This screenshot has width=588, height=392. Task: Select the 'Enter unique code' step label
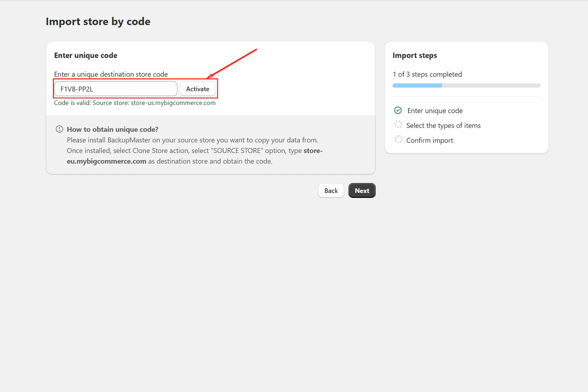click(x=435, y=111)
